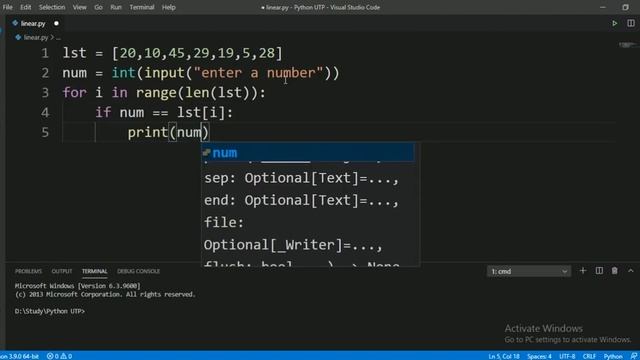Screen dimensions: 640x360
Task: Open the Edit menu
Action: [25, 7]
